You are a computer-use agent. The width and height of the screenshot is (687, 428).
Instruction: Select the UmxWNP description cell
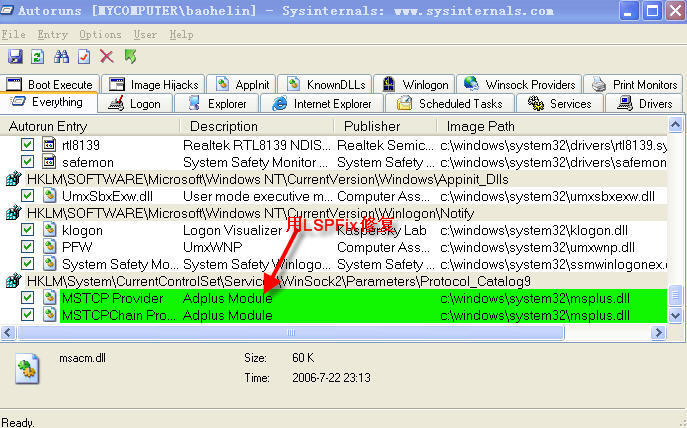point(212,247)
